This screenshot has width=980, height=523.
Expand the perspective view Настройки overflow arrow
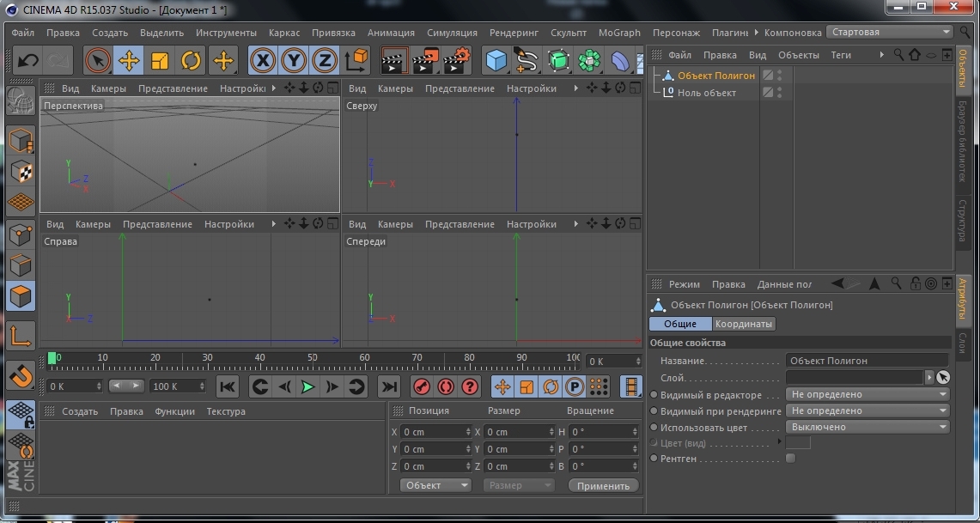pos(274,88)
